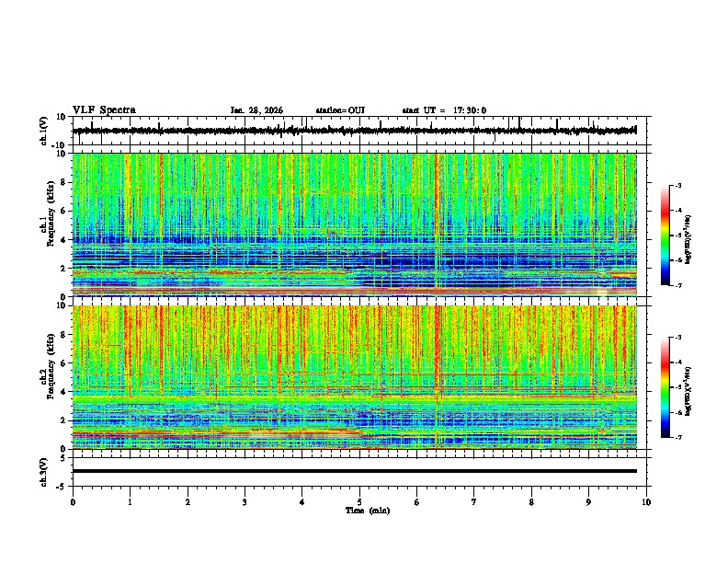Click the ch.1 voltage waveform trace
This screenshot has height=563, width=728.
[355, 131]
